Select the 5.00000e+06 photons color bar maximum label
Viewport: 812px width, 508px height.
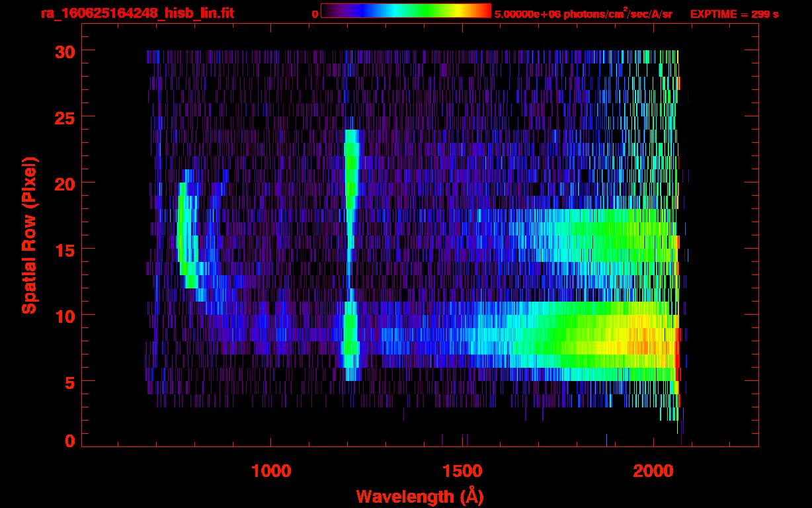[x=583, y=14]
